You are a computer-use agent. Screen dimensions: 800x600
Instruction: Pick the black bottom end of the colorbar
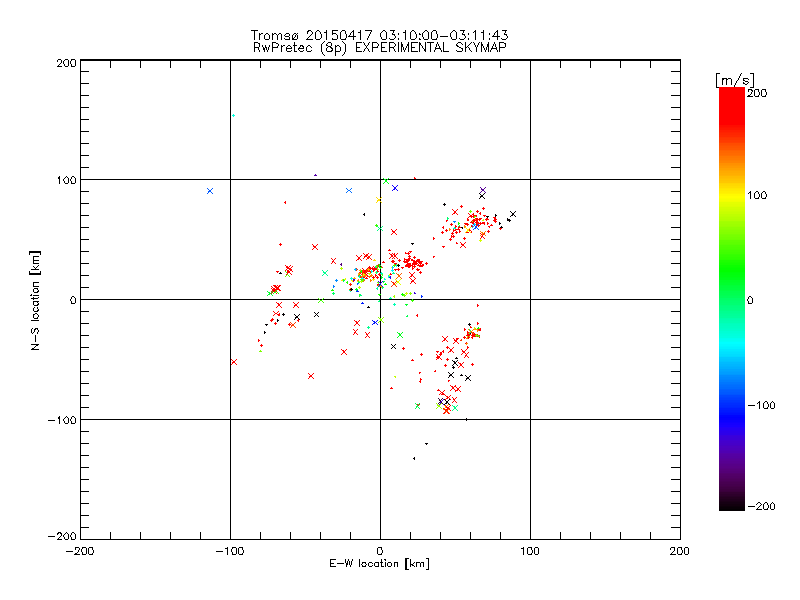tap(732, 503)
